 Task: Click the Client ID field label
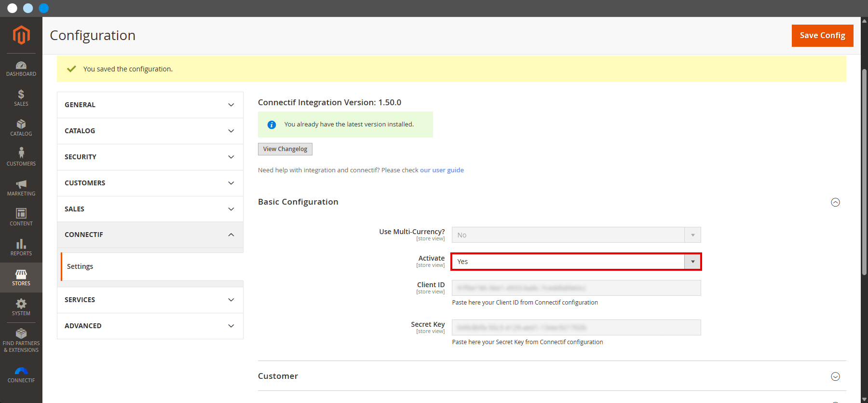(431, 285)
